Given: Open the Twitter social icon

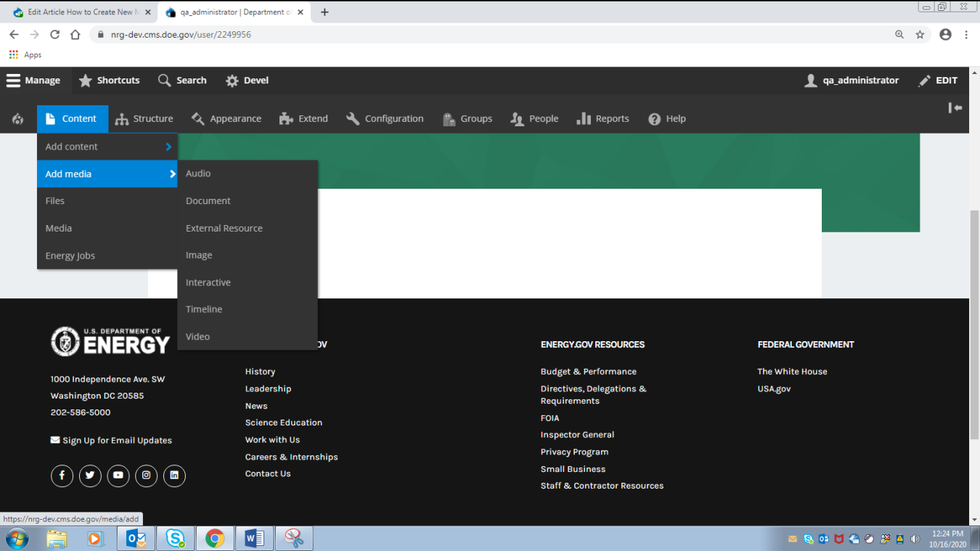Looking at the screenshot, I should [90, 476].
